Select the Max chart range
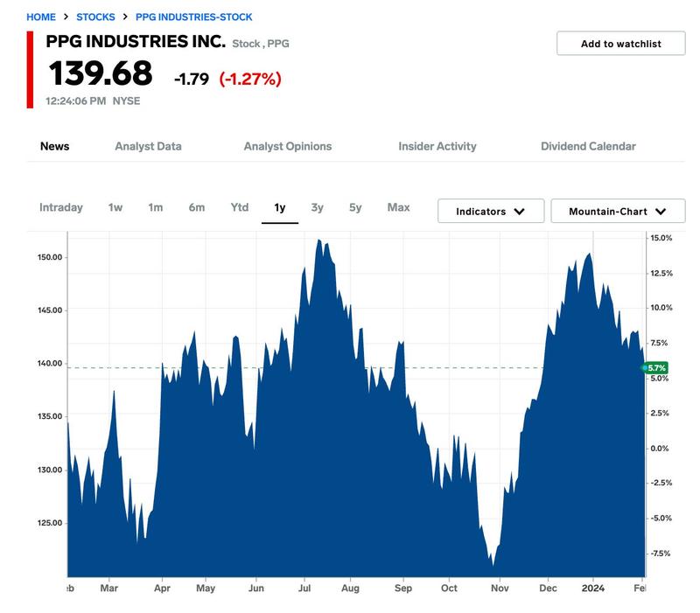 (398, 207)
